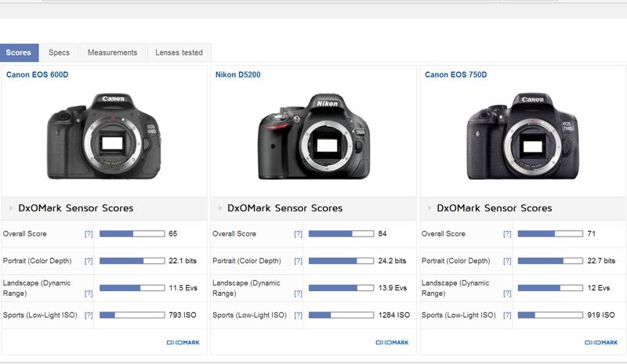The height and width of the screenshot is (364, 627).
Task: Click the Nikon D5200 camera image
Action: point(314,136)
